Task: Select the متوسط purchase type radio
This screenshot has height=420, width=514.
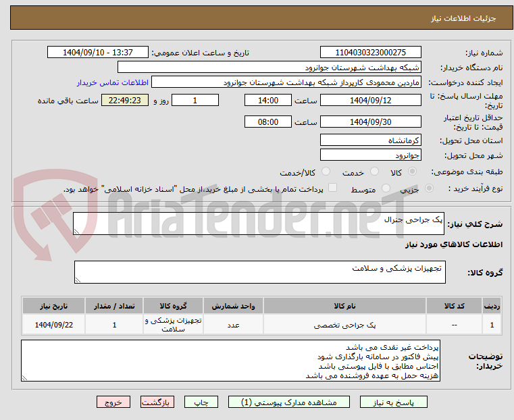Action: coord(386,188)
